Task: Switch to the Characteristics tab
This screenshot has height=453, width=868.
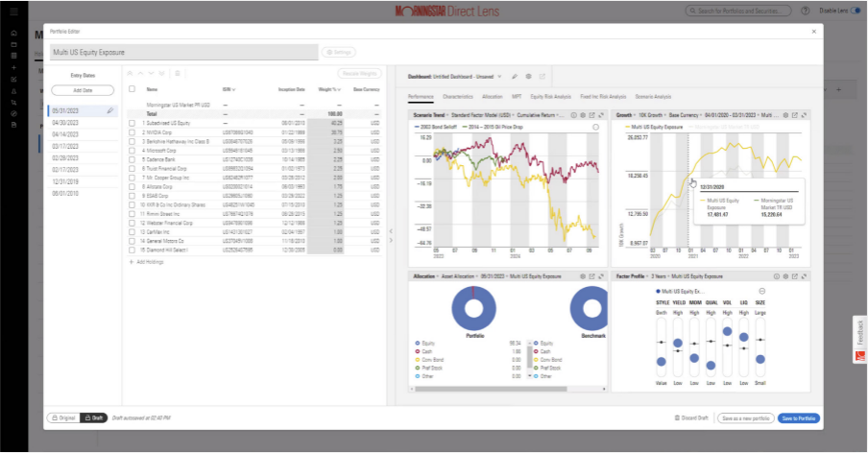Action: tap(458, 97)
